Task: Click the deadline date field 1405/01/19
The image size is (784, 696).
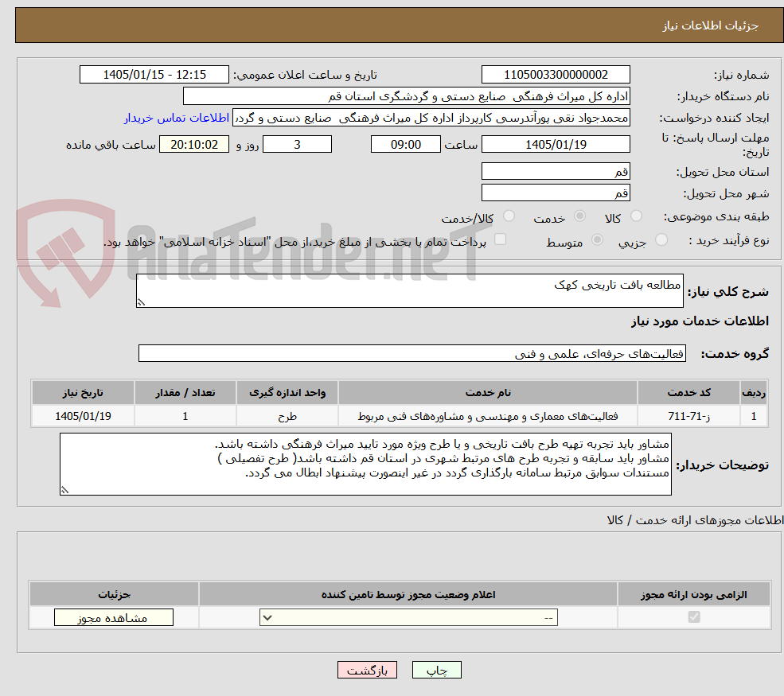Action: [556, 145]
